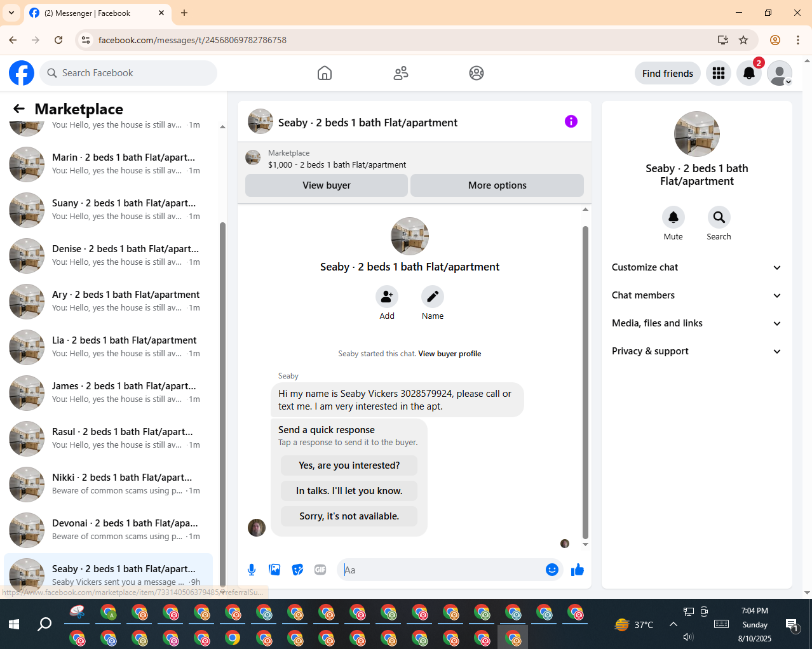Click the Seaby listing thumbnail in right panel
Image resolution: width=812 pixels, height=649 pixels.
(697, 134)
